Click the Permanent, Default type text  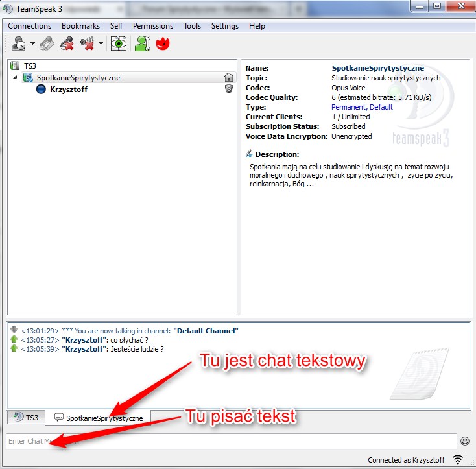point(362,107)
